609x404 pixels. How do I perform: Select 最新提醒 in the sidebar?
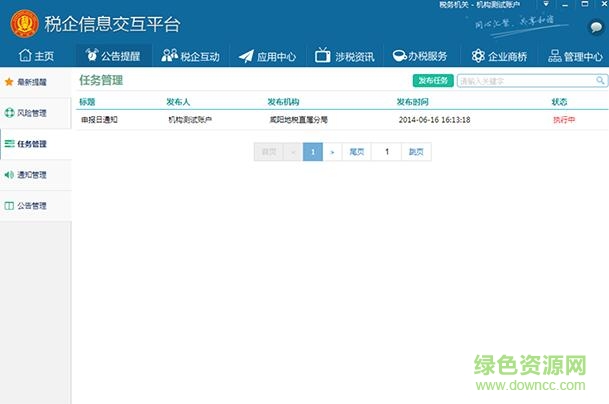(x=35, y=82)
